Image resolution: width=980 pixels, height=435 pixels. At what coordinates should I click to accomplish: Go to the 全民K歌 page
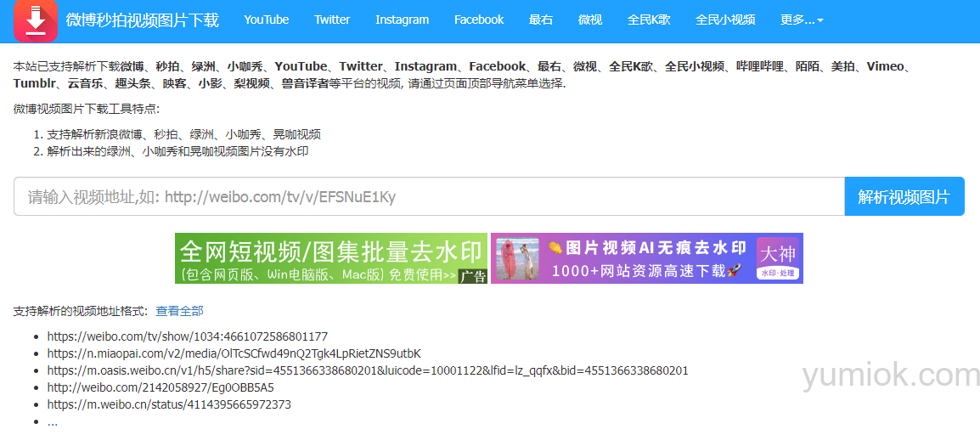(649, 20)
